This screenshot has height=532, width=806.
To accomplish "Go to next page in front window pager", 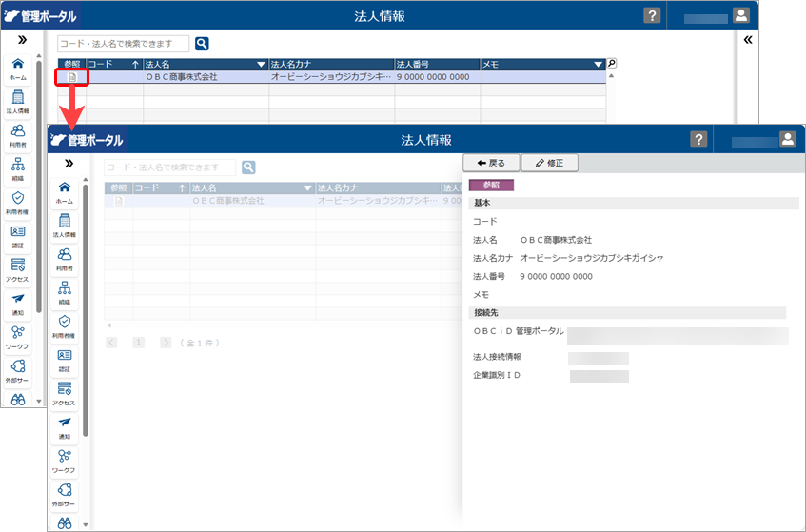I will (x=165, y=343).
